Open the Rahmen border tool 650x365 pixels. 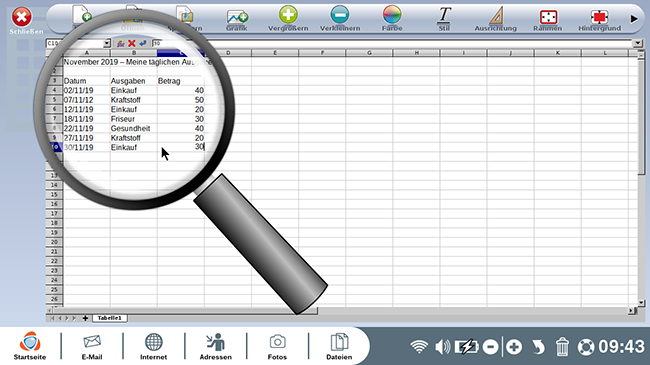click(548, 17)
